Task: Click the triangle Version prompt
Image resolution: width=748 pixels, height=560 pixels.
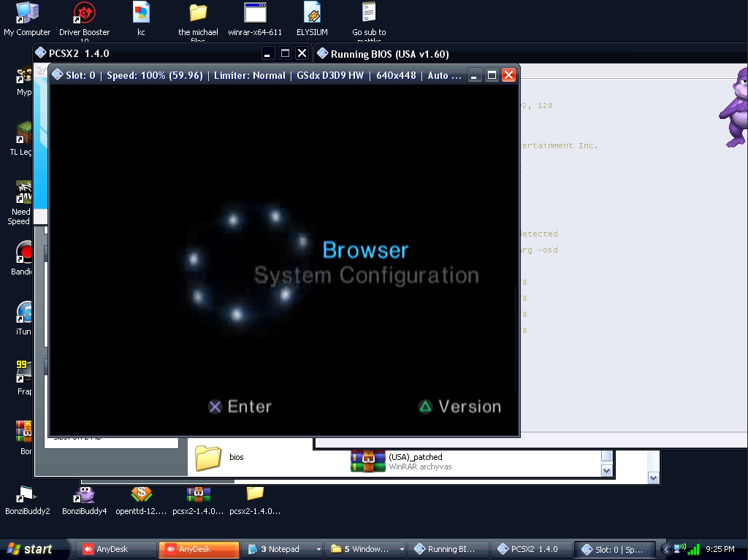Action: 460,407
